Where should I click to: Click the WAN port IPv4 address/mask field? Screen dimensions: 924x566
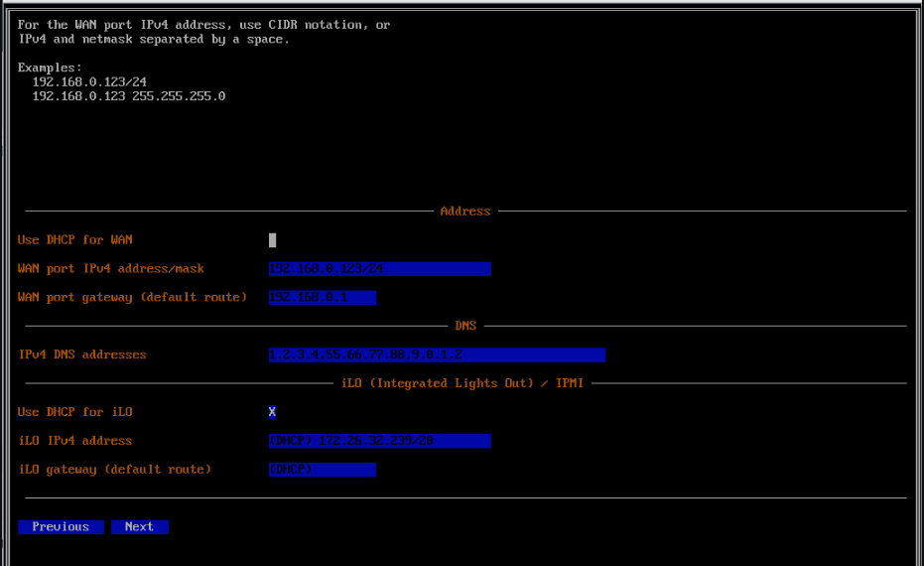[379, 269]
